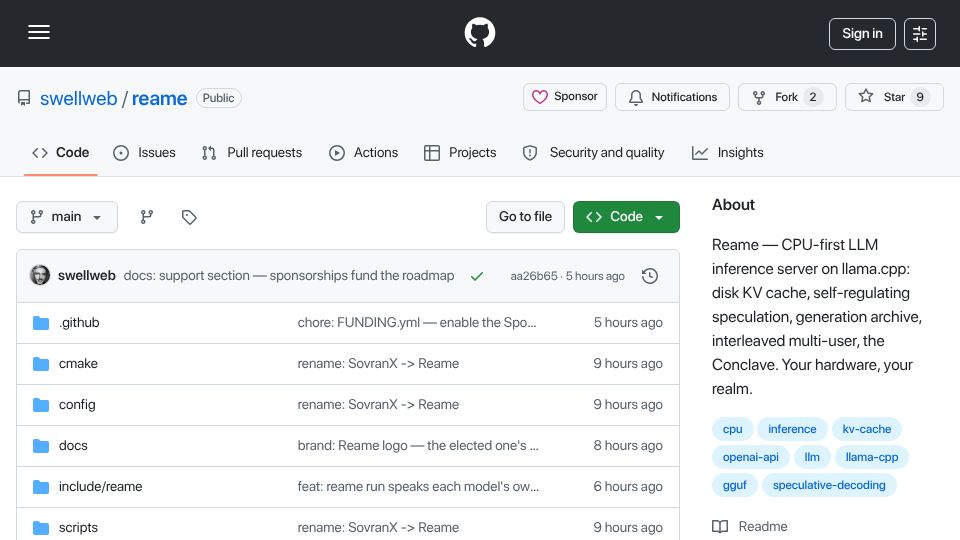Open the Insights tab

tap(727, 152)
